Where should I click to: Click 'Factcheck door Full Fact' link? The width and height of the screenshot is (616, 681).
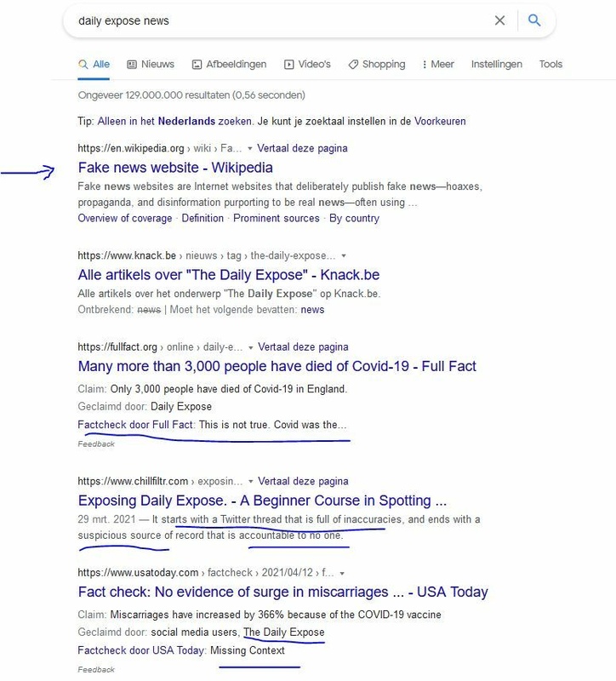click(x=135, y=425)
